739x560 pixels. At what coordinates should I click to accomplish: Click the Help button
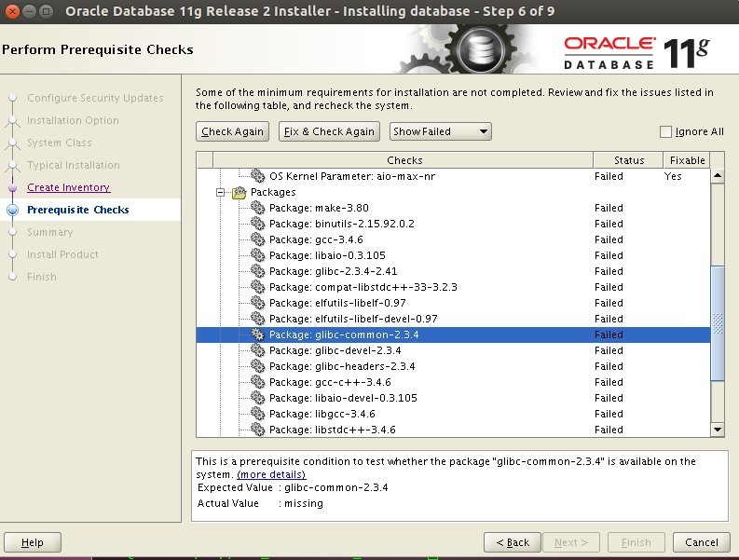point(33,542)
